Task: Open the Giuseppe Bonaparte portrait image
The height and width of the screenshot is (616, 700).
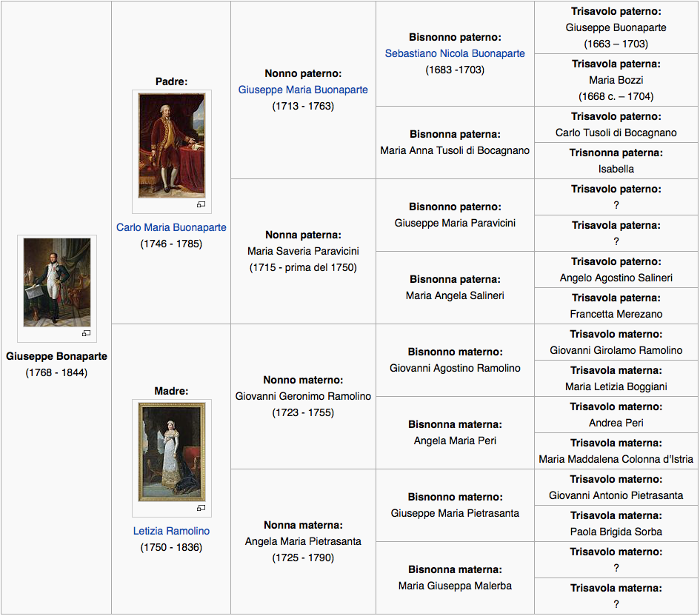Action: click(57, 282)
